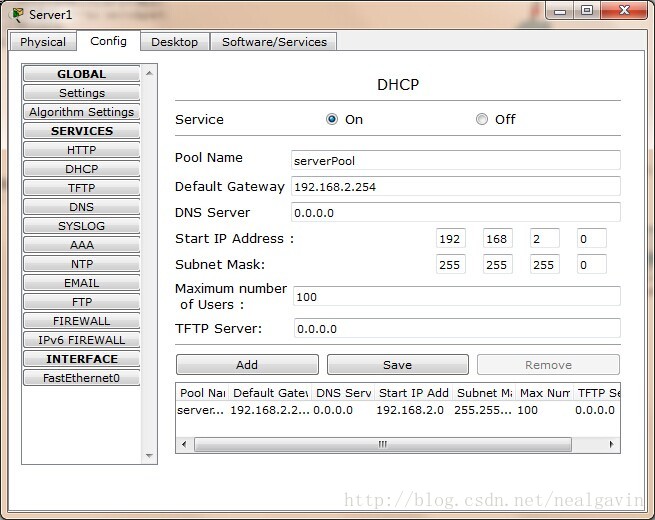This screenshot has height=520, width=655.
Task: Open the DHCP service settings
Action: [81, 169]
